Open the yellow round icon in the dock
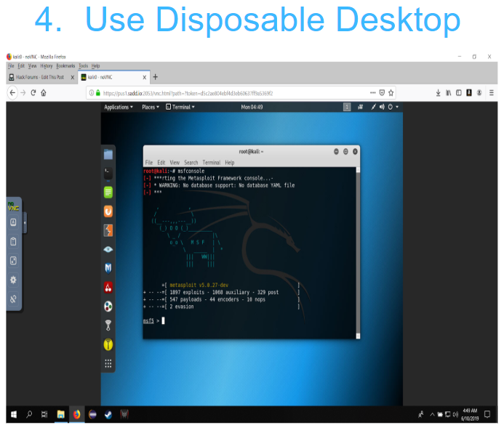 pyautogui.click(x=108, y=344)
